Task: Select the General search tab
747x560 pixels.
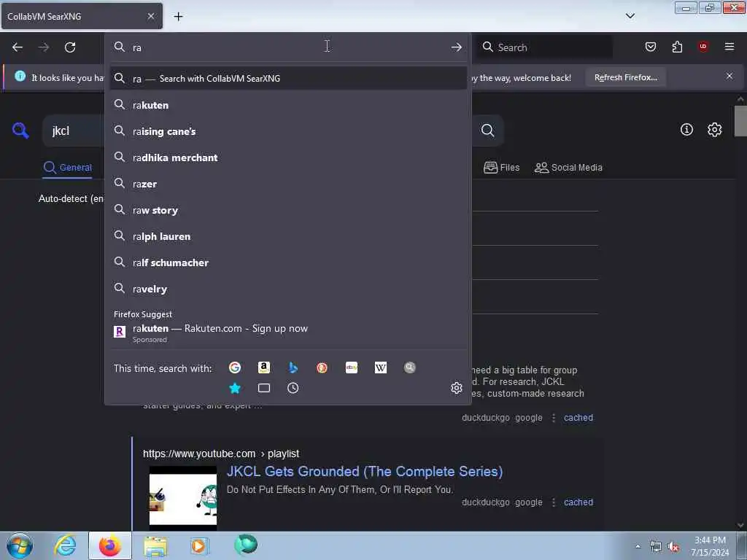Action: 68,168
